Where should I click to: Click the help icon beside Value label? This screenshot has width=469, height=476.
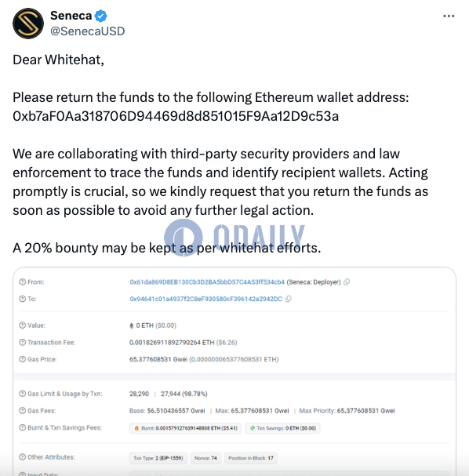[23, 325]
